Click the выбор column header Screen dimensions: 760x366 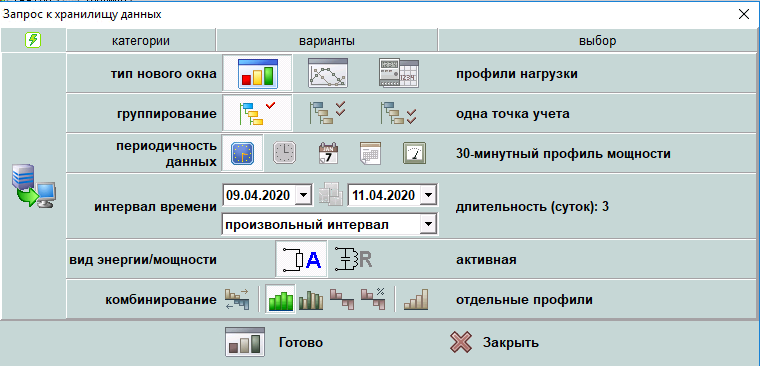point(597,41)
